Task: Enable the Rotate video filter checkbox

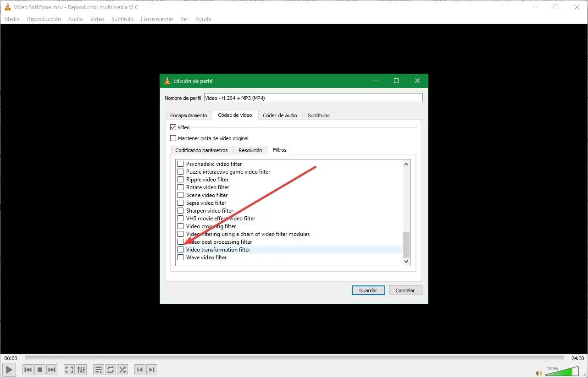Action: (x=181, y=187)
